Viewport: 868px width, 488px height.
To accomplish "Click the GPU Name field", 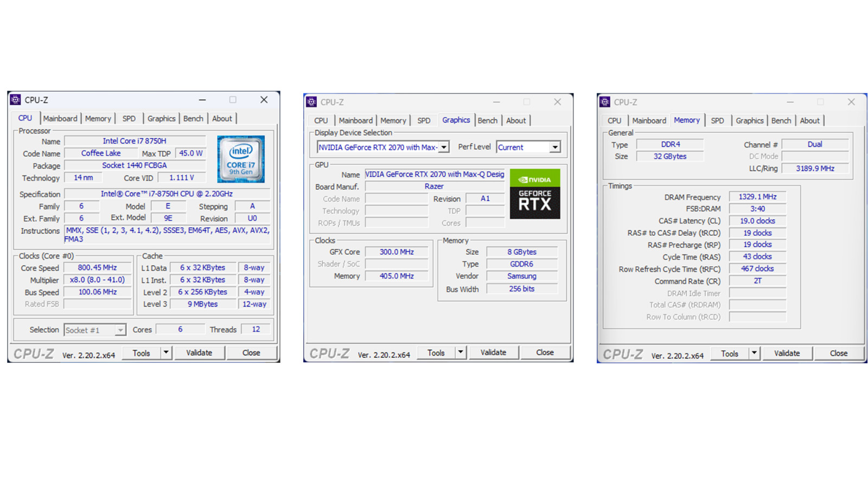I will coord(435,174).
